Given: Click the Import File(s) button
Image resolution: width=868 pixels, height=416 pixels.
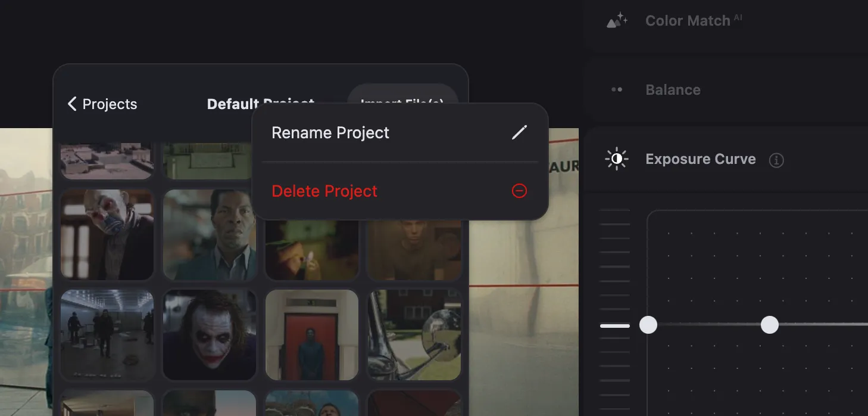Looking at the screenshot, I should point(402,95).
